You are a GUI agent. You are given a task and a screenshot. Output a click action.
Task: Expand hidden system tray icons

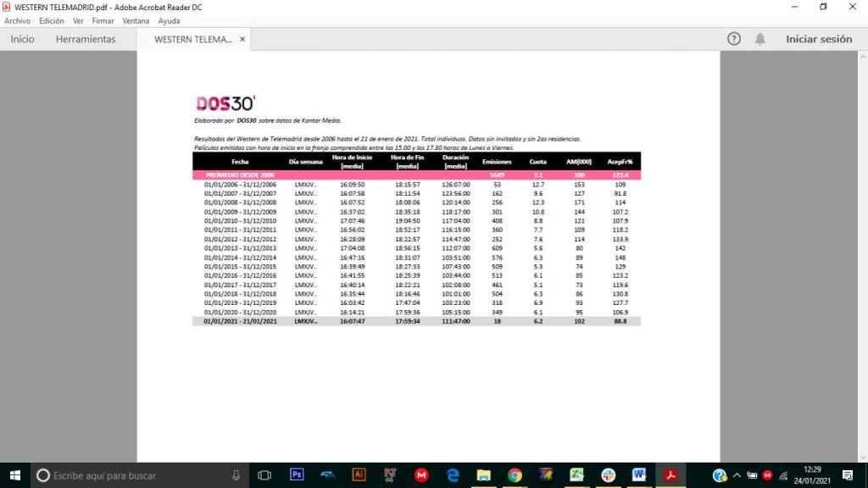pos(737,475)
